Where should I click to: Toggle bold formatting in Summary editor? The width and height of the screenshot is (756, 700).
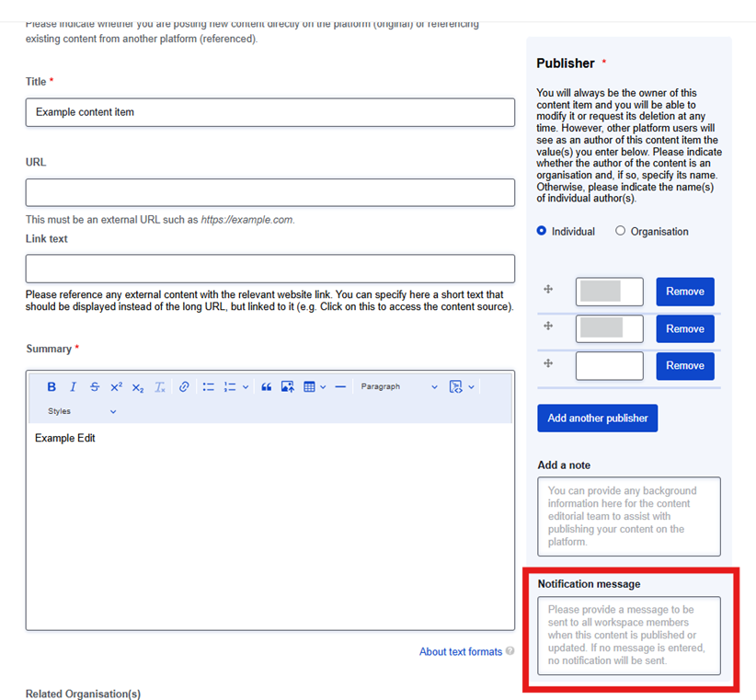52,387
